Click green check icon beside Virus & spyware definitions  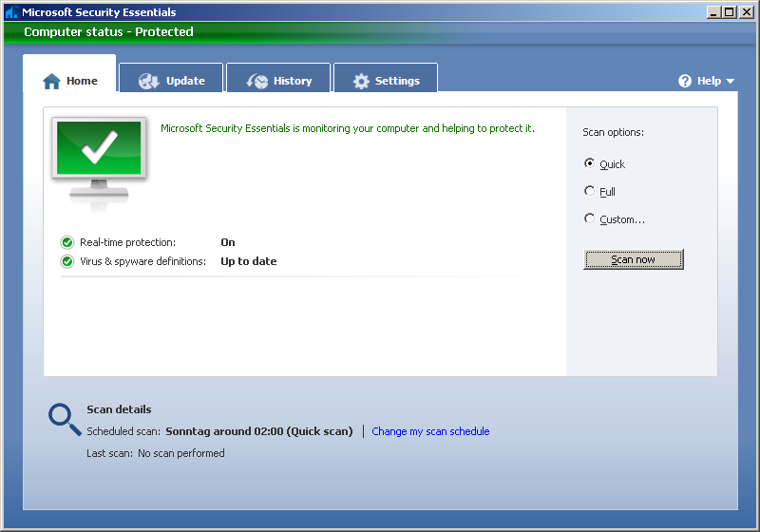click(x=67, y=261)
